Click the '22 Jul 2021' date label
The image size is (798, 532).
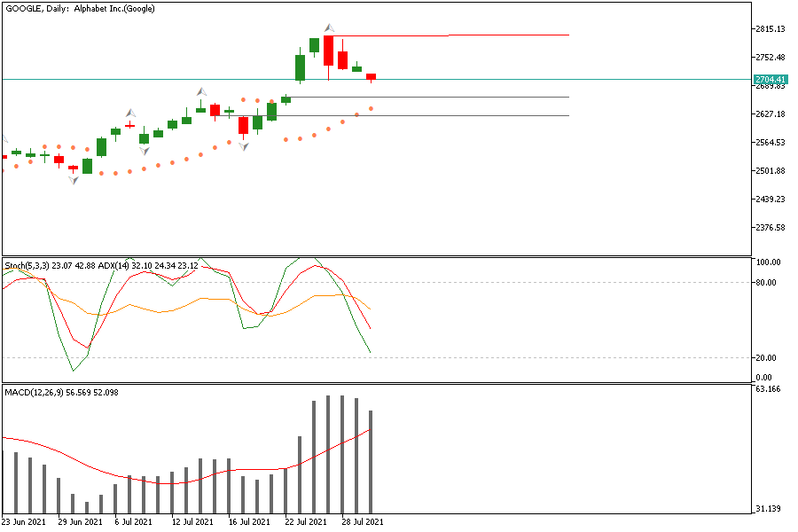click(x=306, y=522)
